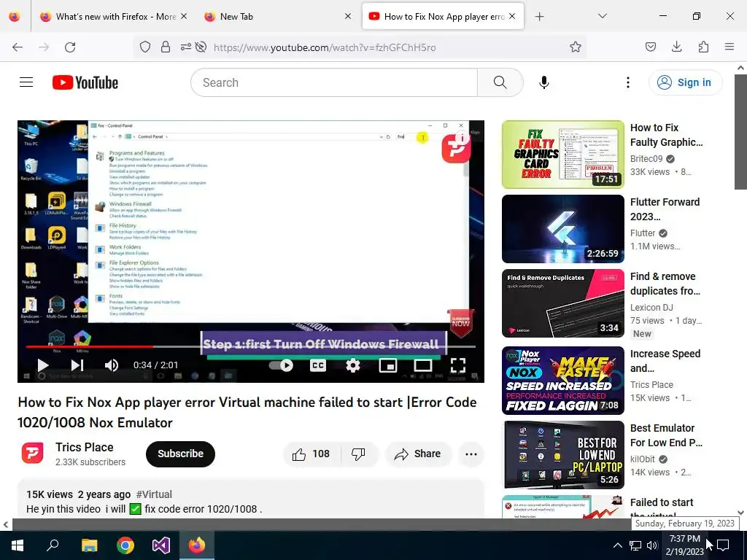Viewport: 747px width, 560px height.
Task: Open notification action center
Action: [x=723, y=545]
